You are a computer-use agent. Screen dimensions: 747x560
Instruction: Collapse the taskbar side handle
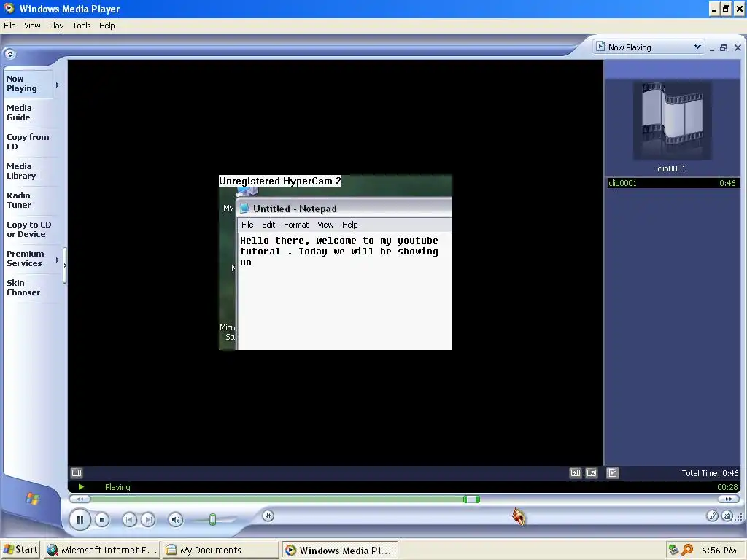click(x=65, y=265)
